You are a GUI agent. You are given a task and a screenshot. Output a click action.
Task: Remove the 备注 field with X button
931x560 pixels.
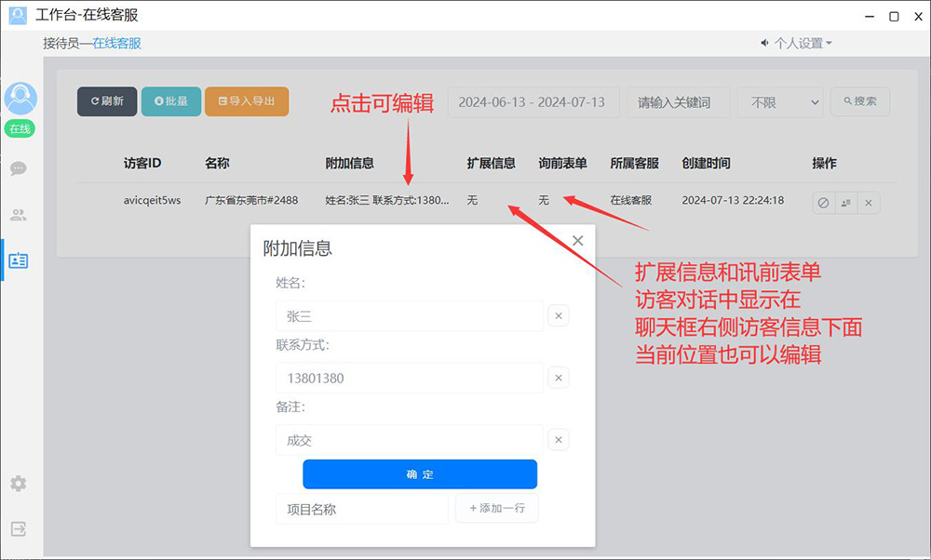coord(559,440)
